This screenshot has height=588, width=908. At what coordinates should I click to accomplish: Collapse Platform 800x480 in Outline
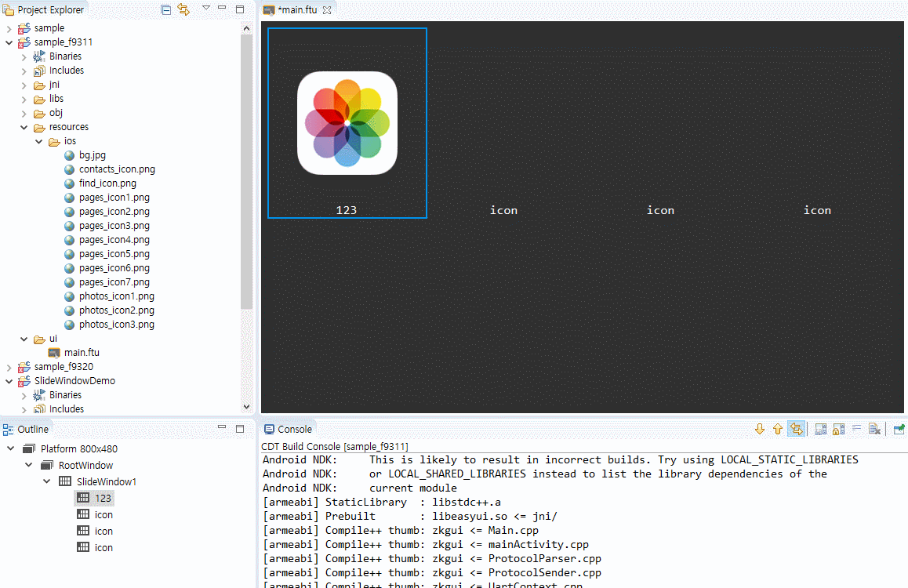tap(10, 448)
